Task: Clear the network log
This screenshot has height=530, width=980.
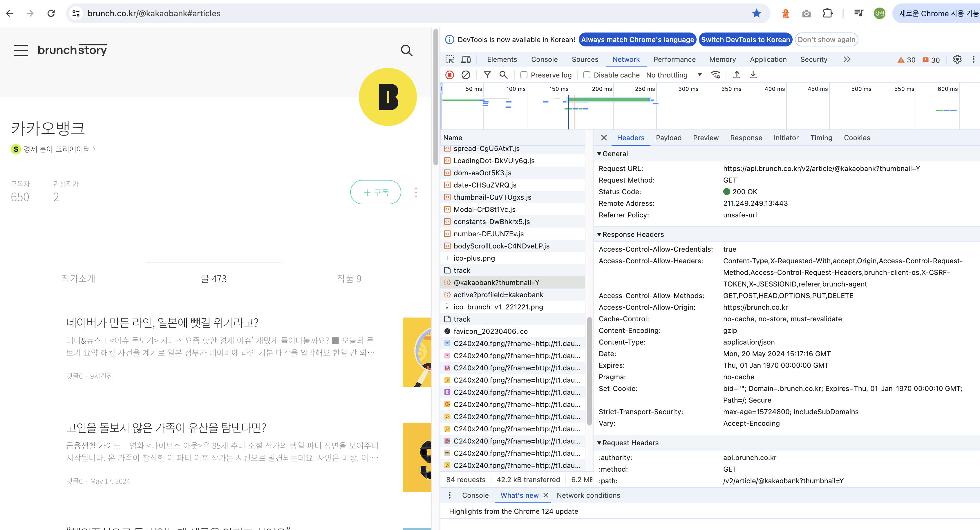Action: point(466,75)
